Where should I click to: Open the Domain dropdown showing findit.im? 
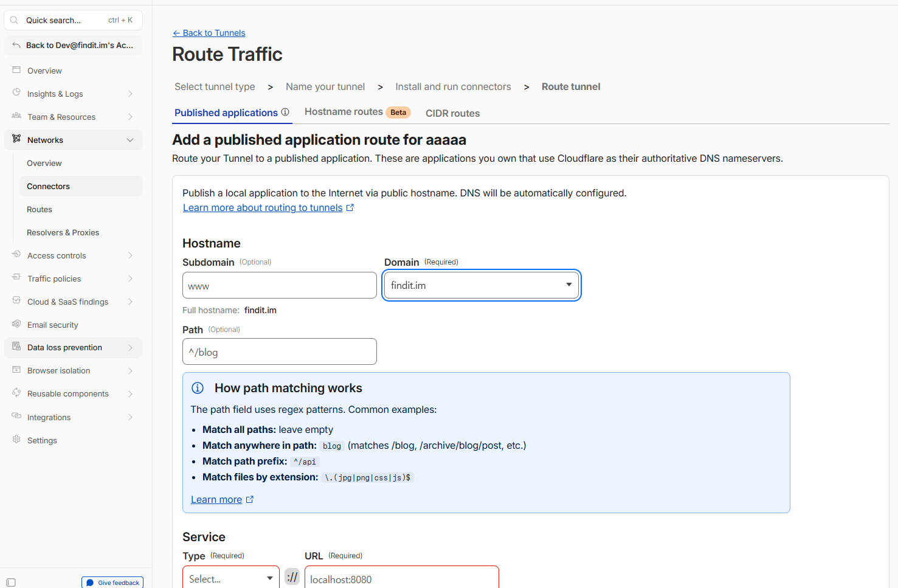tap(482, 285)
